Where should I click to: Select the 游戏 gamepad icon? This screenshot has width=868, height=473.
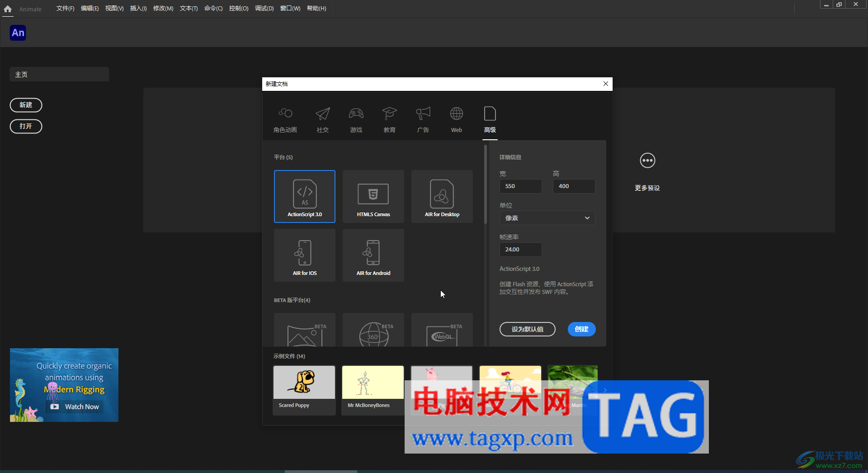point(356,114)
